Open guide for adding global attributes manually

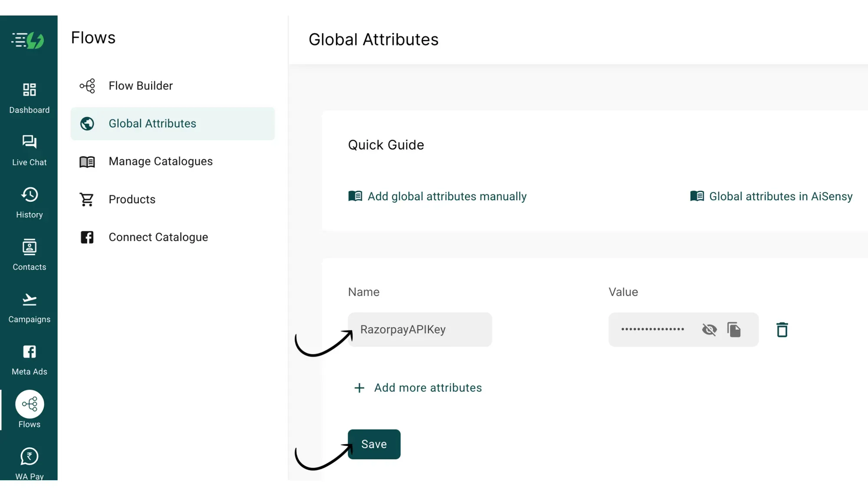447,196
